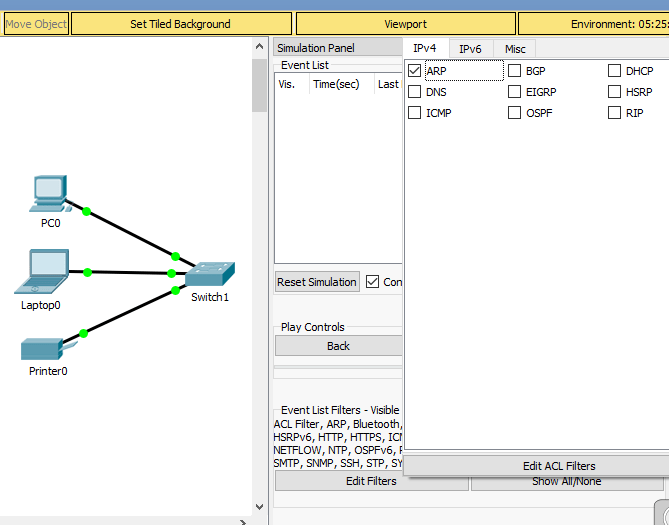Enable the ICMP protocol filter
Viewport: 669px width, 525px height.
414,113
